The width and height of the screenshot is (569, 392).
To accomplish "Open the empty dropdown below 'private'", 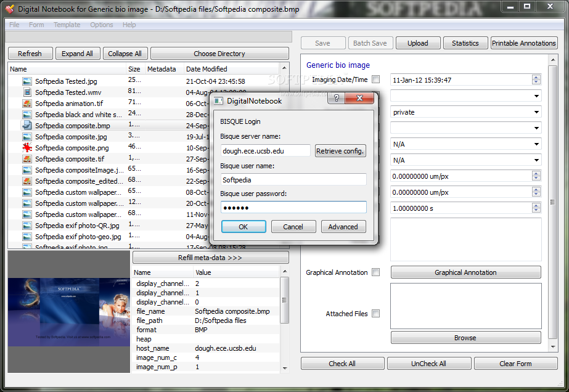I will pos(465,128).
